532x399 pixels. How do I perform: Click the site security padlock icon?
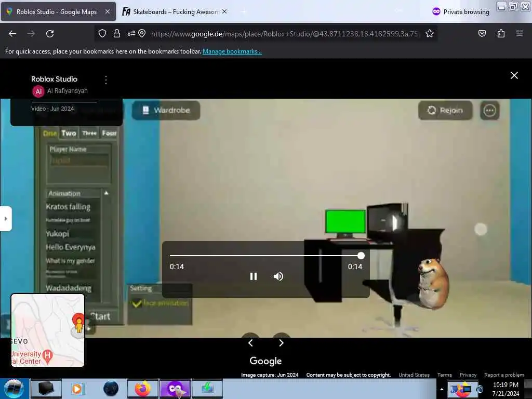(x=117, y=33)
